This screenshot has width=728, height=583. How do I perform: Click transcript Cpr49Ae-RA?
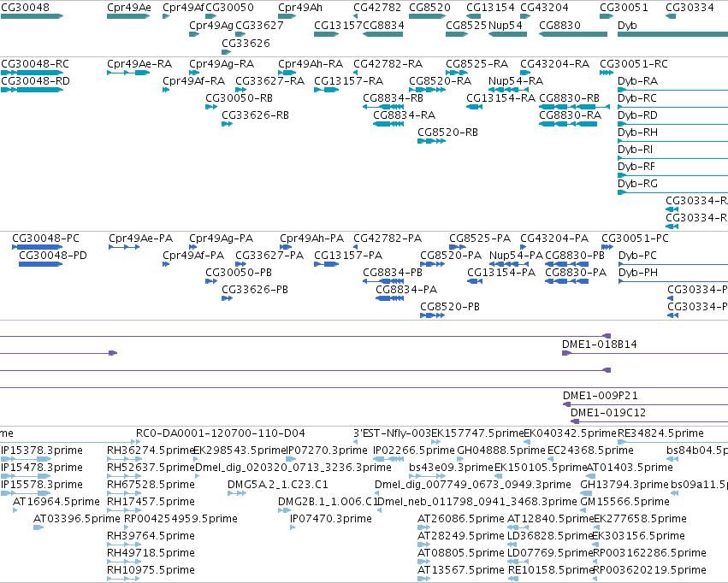pos(139,64)
